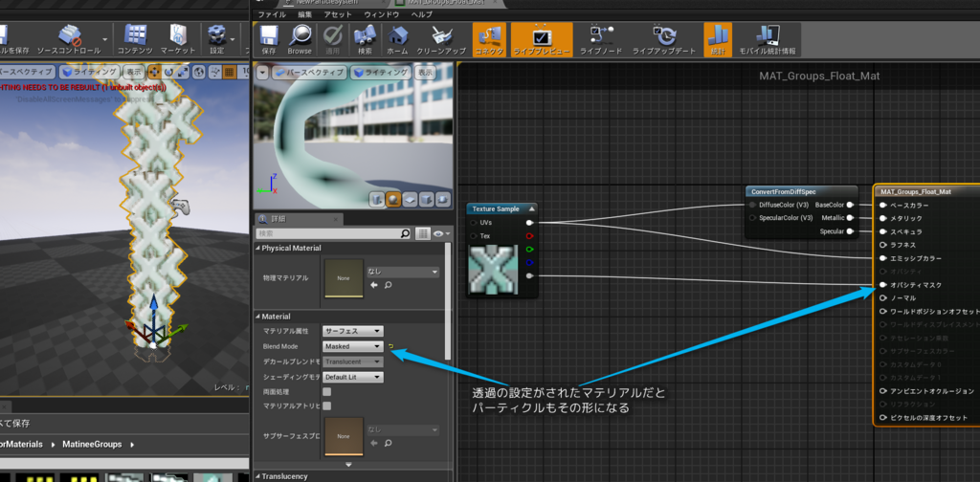Click Texture Sample X texture thumbnail
Screen dimensions: 980x482
click(494, 270)
